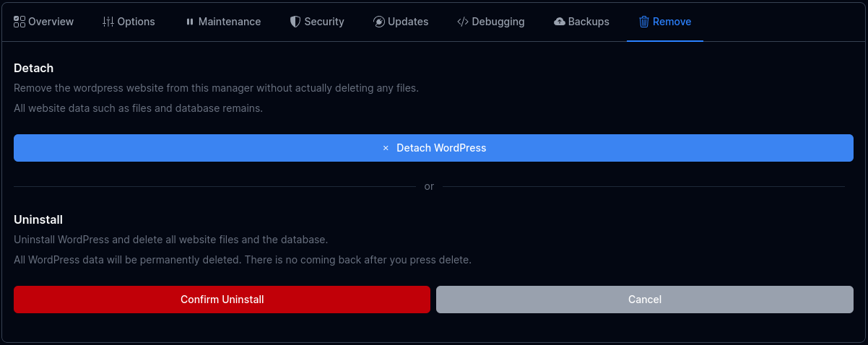Image resolution: width=868 pixels, height=345 pixels.
Task: Click the Options sliders icon
Action: pyautogui.click(x=108, y=22)
